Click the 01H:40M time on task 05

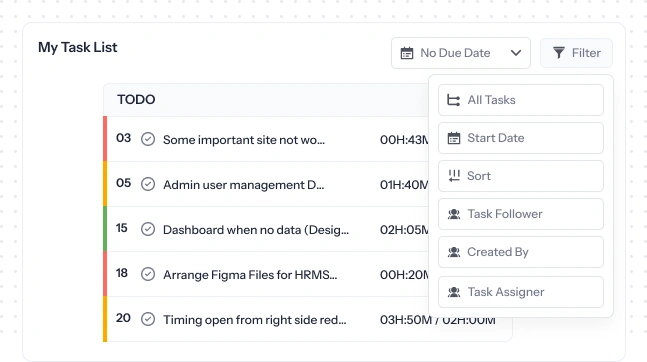click(404, 185)
